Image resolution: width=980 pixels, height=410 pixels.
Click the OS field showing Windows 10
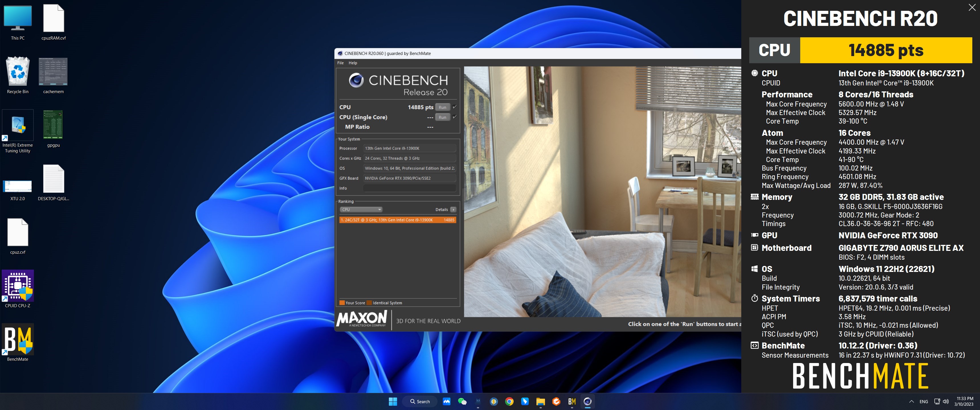[x=409, y=168]
